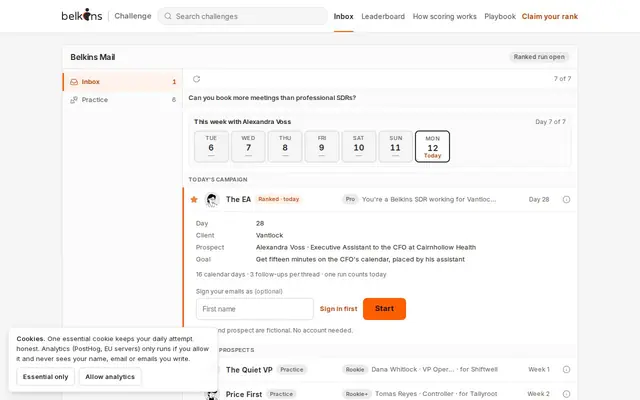Open the Leaderboard tab
640x400 pixels.
click(x=383, y=16)
